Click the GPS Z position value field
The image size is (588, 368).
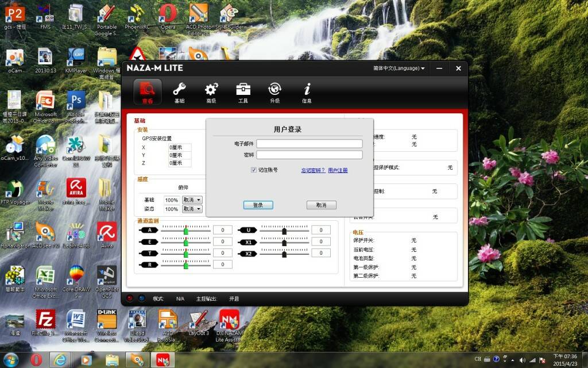[180, 163]
